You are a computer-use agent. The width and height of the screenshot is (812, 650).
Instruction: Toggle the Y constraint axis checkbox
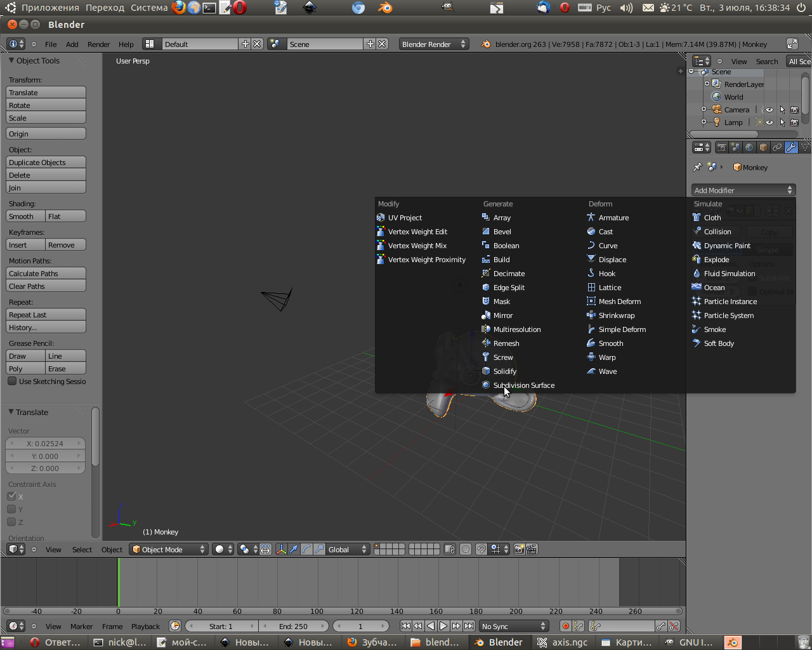(x=11, y=509)
